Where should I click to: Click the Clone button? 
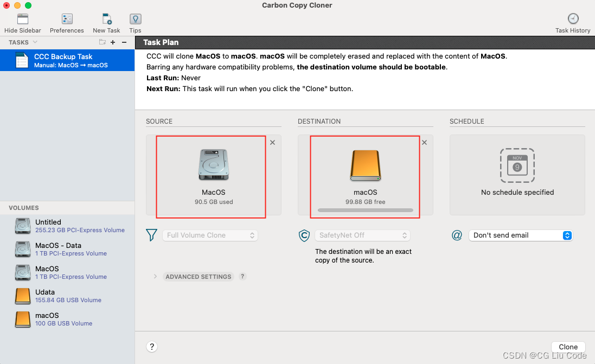pyautogui.click(x=568, y=347)
